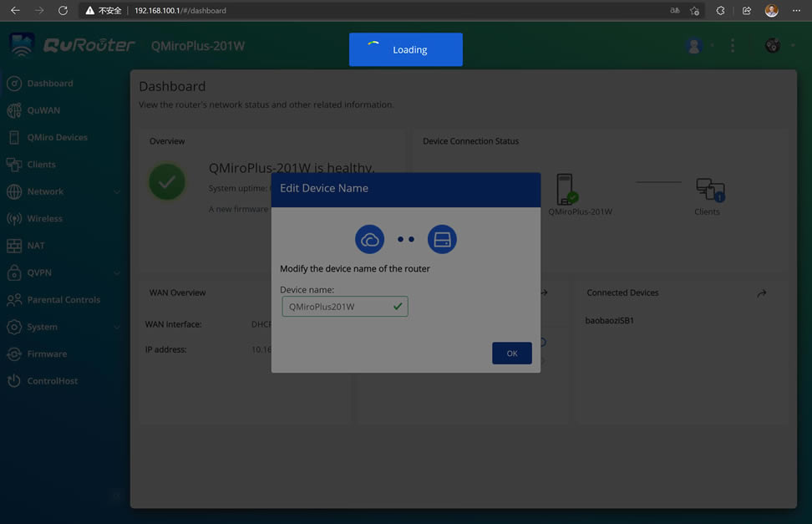Image resolution: width=812 pixels, height=524 pixels.
Task: Click the QVPN lock icon in sidebar
Action: tap(14, 272)
